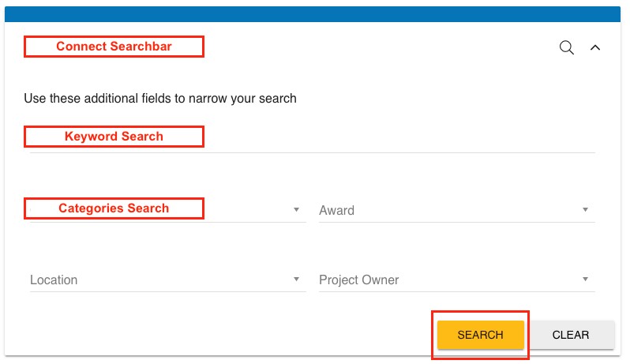The width and height of the screenshot is (630, 364).
Task: Collapse the Connect Searchbar panel
Action: 595,47
